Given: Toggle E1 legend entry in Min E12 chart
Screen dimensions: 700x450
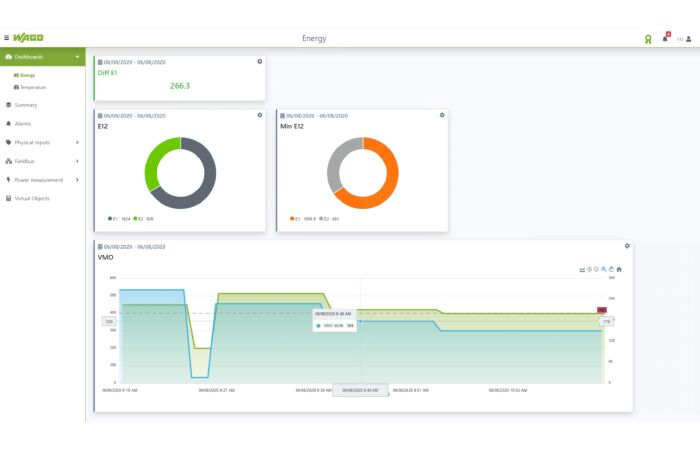Looking at the screenshot, I should pos(303,219).
